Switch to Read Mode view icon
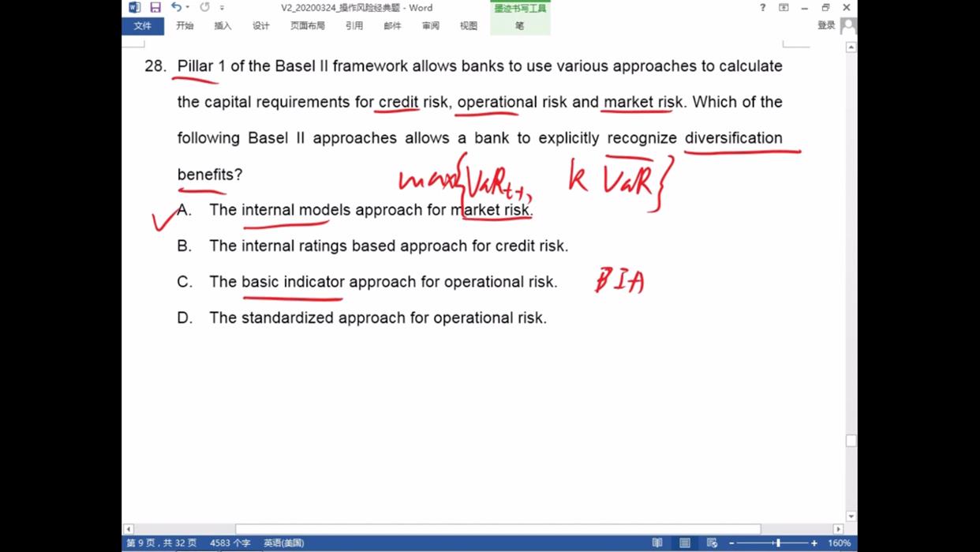This screenshot has width=980, height=552. tap(657, 543)
